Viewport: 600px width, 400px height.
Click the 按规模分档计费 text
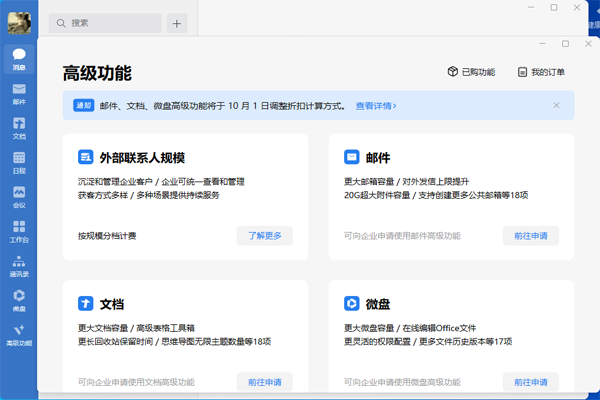107,236
